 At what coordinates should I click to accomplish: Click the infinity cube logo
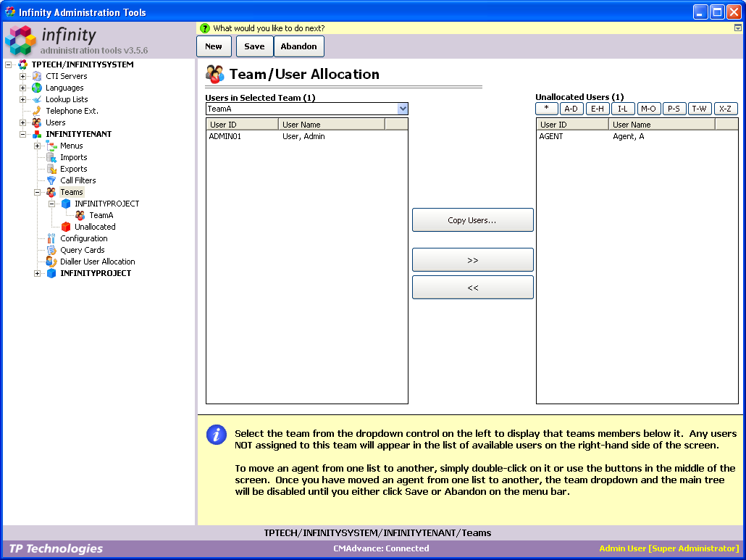tap(20, 41)
